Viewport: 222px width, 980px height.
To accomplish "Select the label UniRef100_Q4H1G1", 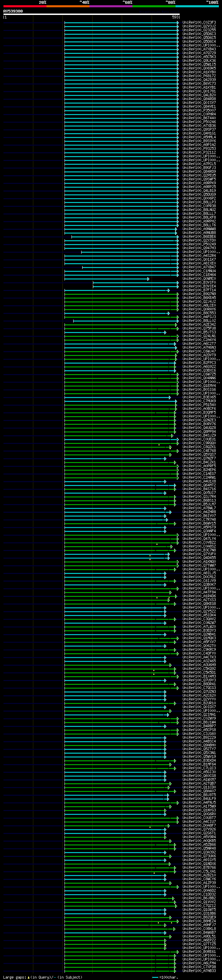I will [x=199, y=133].
